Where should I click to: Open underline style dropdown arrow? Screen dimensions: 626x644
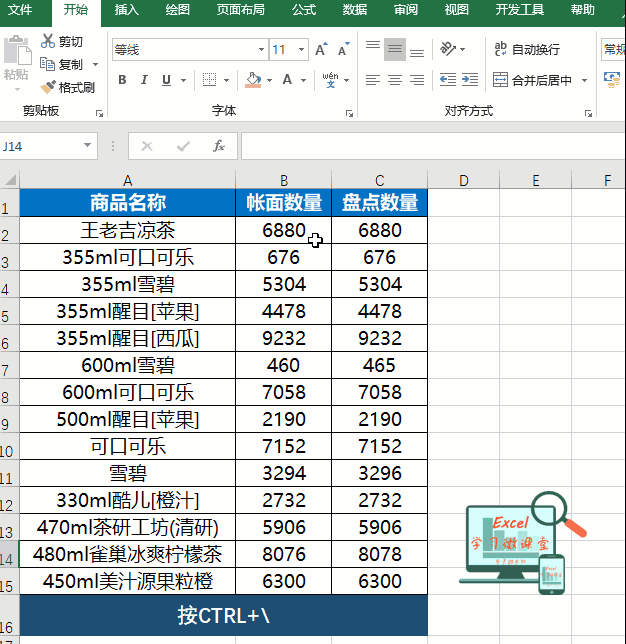pos(183,80)
